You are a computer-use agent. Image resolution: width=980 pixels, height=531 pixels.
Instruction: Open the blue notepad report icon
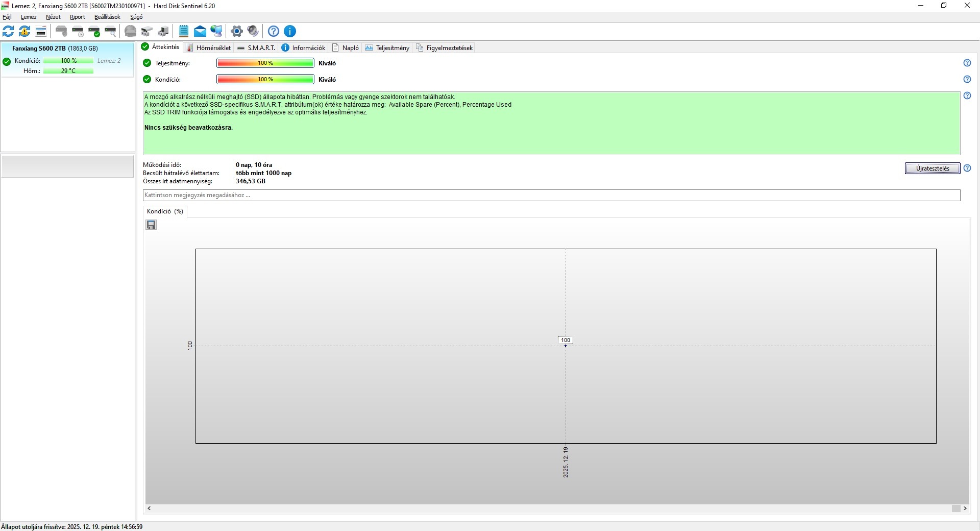pos(184,31)
